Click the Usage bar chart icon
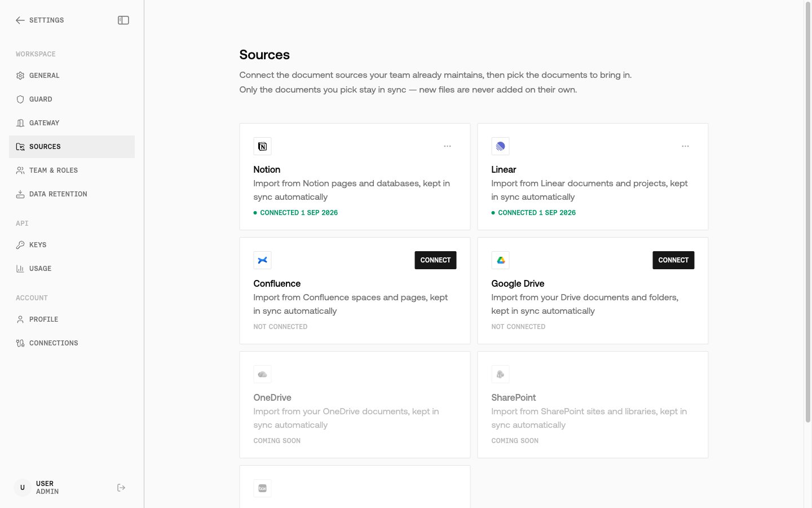 point(20,269)
